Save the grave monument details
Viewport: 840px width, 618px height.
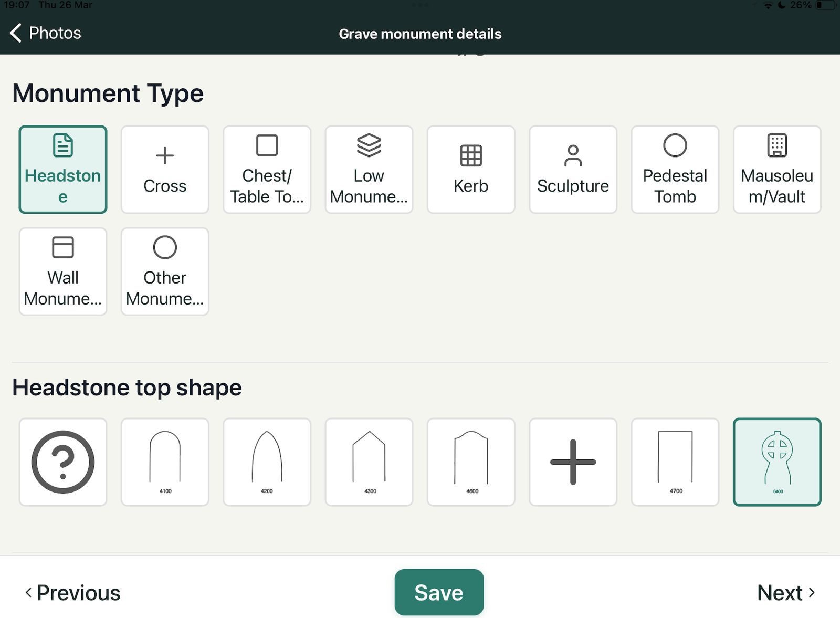pos(439,592)
